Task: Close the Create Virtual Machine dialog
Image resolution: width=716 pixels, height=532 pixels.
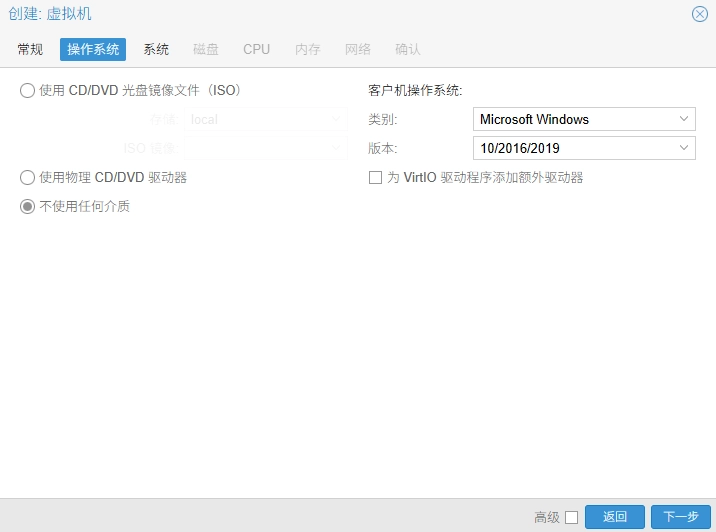Action: point(699,14)
